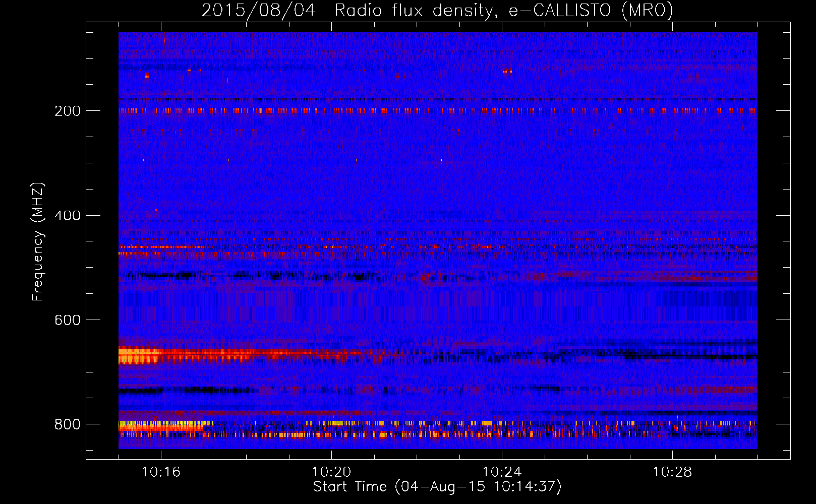This screenshot has height=504, width=816.
Task: Click the 10:16 time tick label
Action: 161,472
